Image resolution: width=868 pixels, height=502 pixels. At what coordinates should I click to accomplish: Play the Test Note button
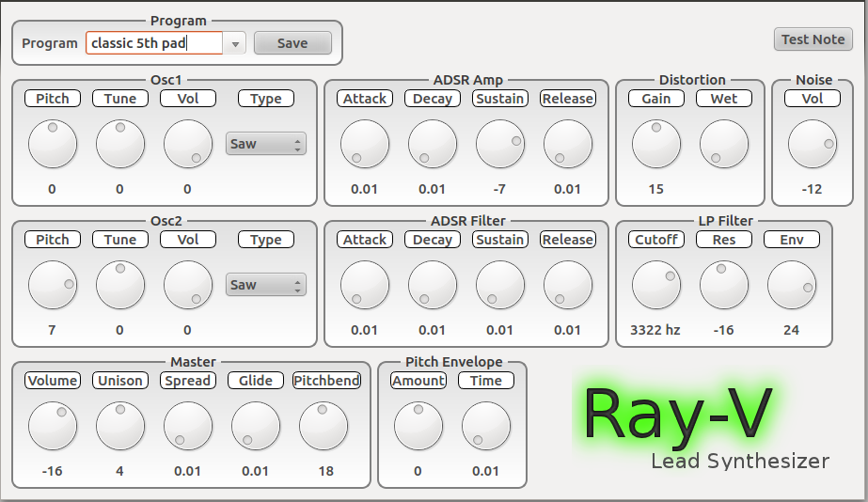click(x=813, y=39)
